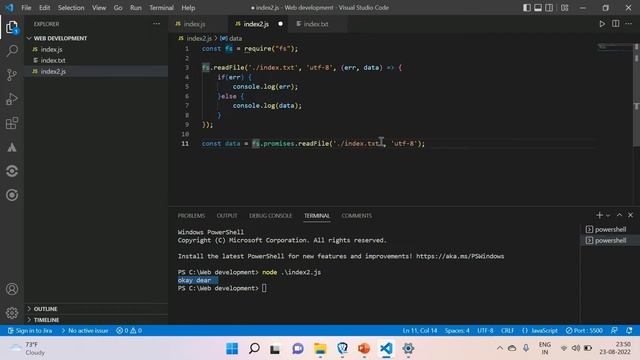The height and width of the screenshot is (360, 640).
Task: Toggle the primary side bar layout icon
Action: 527,8
